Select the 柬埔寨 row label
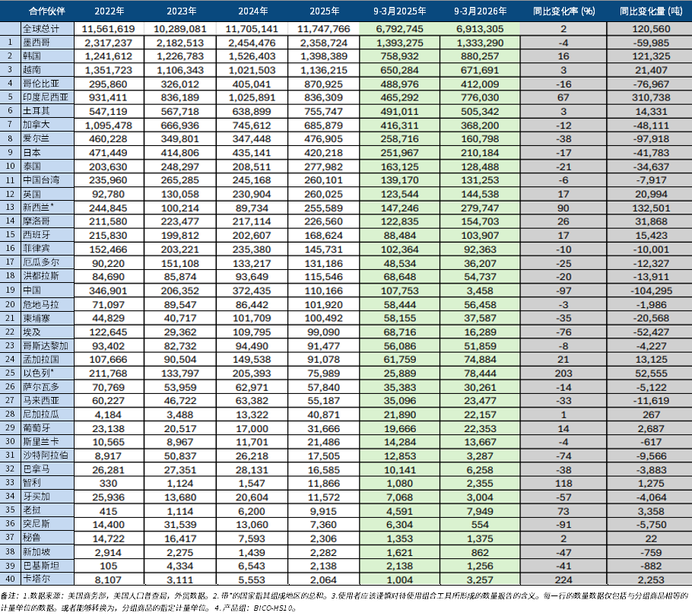The height and width of the screenshot is (616, 692). click(37, 318)
